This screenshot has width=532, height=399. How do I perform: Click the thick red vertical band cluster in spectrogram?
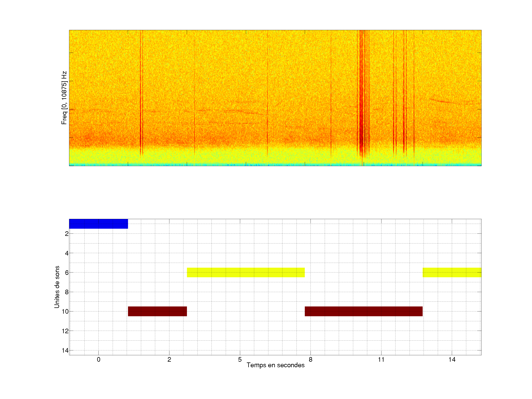point(362,96)
